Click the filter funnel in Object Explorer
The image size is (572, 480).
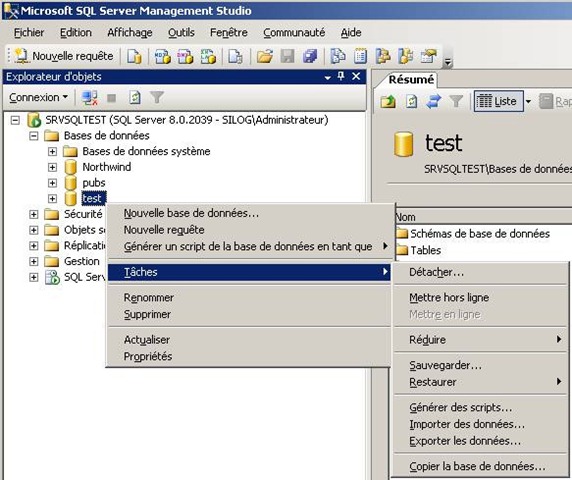click(x=157, y=97)
